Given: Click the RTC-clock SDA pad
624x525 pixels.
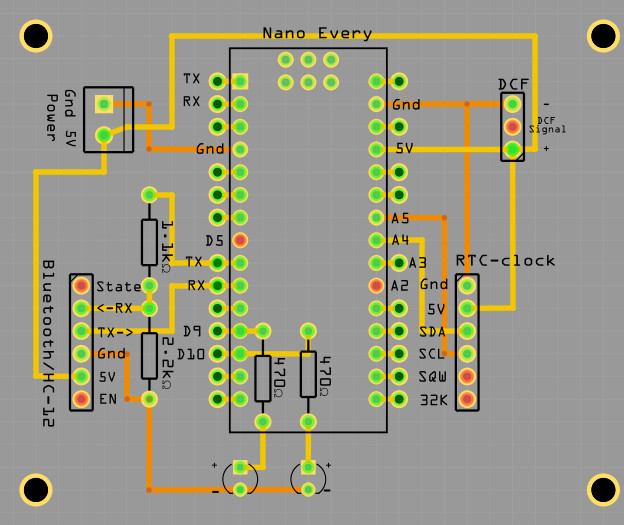Looking at the screenshot, I should pos(467,331).
